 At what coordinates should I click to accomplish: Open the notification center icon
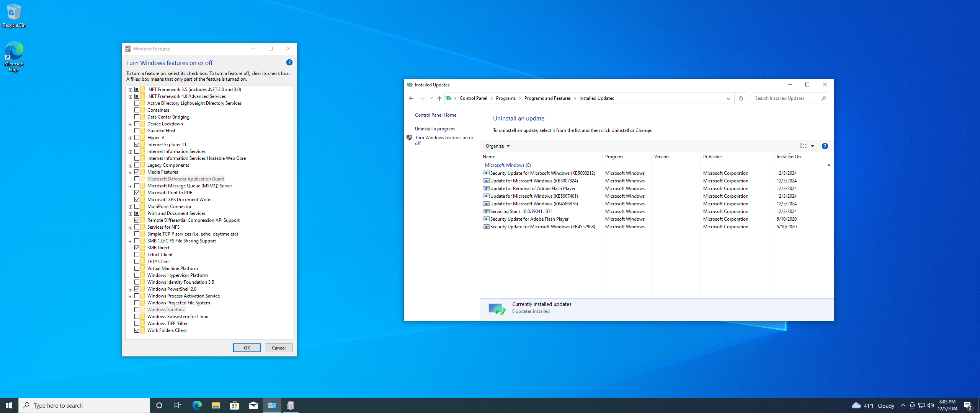point(968,405)
